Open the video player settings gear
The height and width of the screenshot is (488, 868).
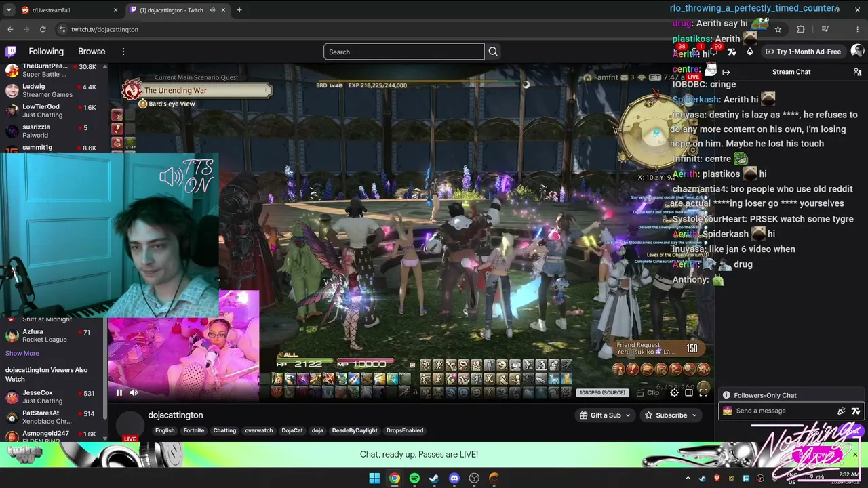(674, 392)
